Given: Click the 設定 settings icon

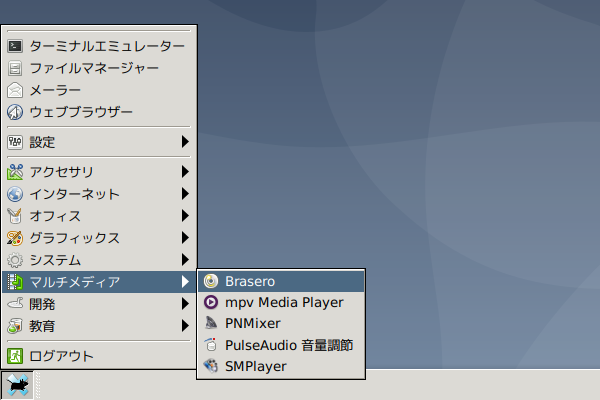Looking at the screenshot, I should 15,142.
